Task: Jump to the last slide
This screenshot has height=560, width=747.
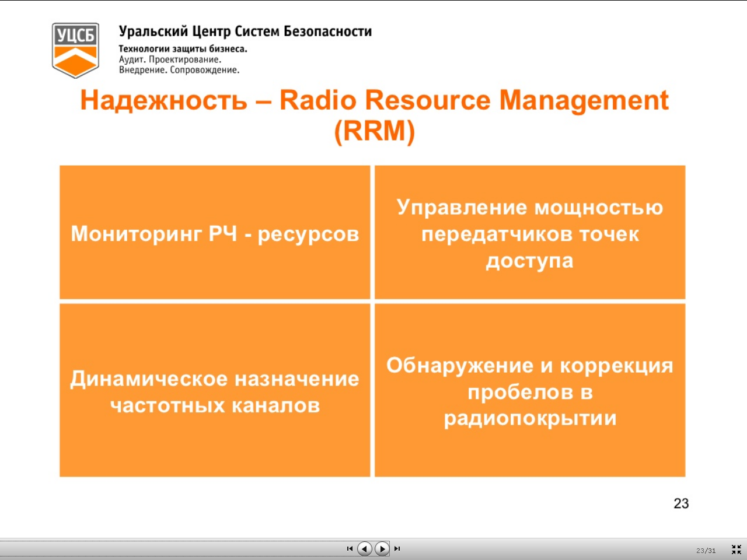Action: (397, 548)
